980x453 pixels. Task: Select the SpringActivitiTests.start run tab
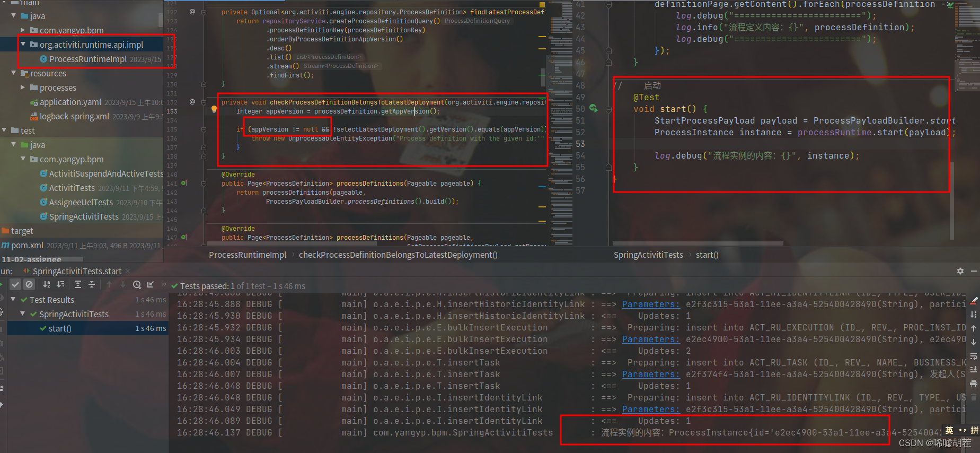tap(77, 271)
